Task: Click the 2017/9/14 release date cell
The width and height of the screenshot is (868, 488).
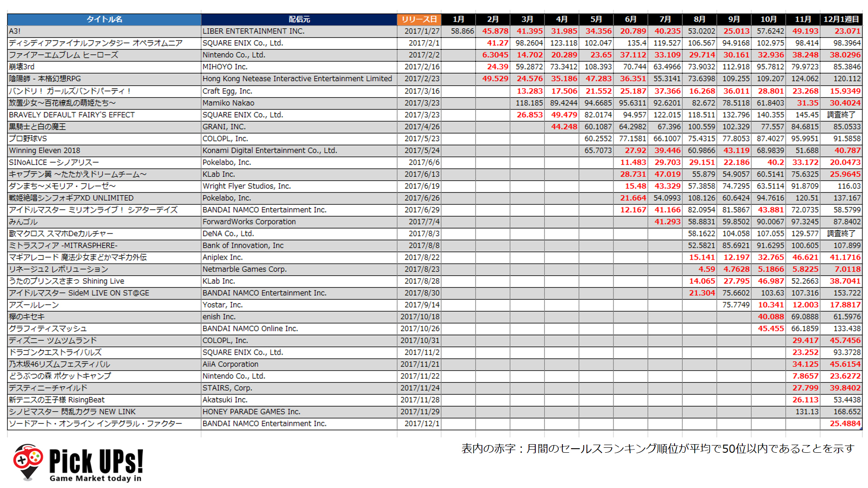Action: click(x=419, y=305)
